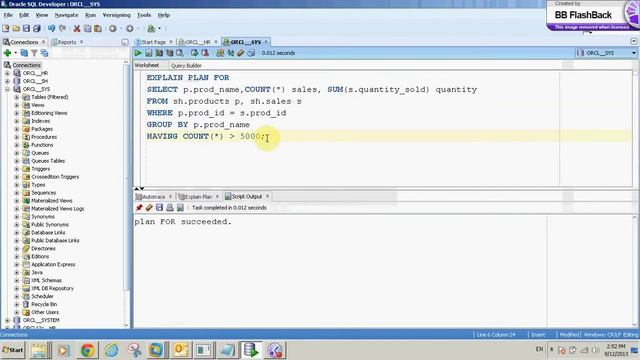Screen dimensions: 640x360
Task: Expand the Tables (Filtered) node
Action: pos(16,97)
